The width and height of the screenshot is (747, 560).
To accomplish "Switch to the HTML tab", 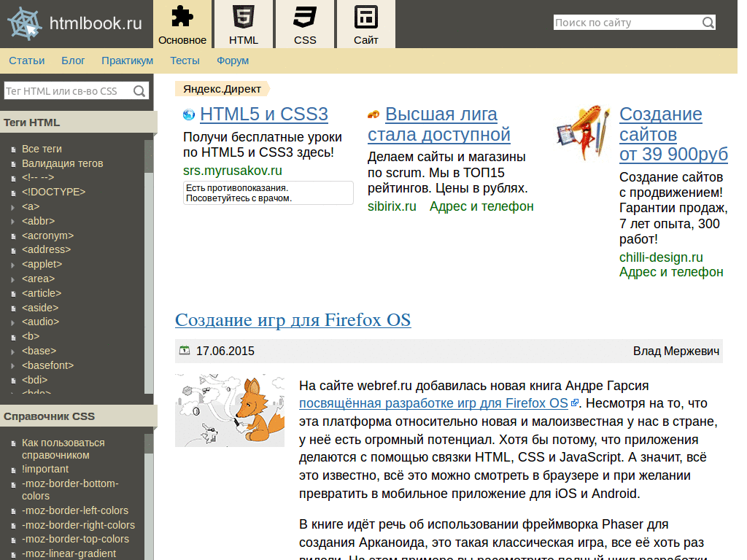I will (244, 24).
